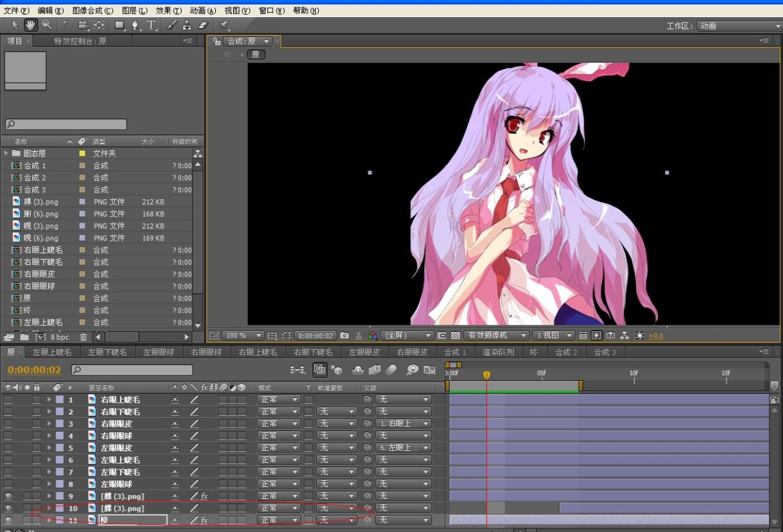The height and width of the screenshot is (532, 783).
Task: Expand the 固态层 folder in project panel
Action: coord(7,153)
